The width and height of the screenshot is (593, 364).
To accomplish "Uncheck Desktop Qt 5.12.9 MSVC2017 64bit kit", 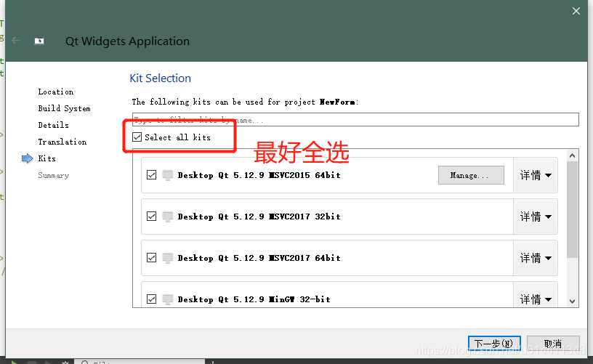I will [151, 258].
